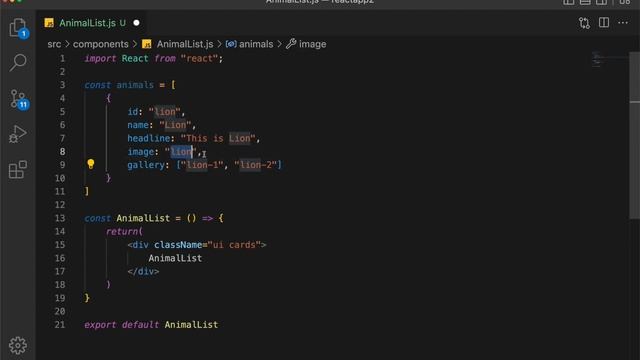The image size is (640, 360).
Task: Click the word React in import line
Action: pos(135,58)
